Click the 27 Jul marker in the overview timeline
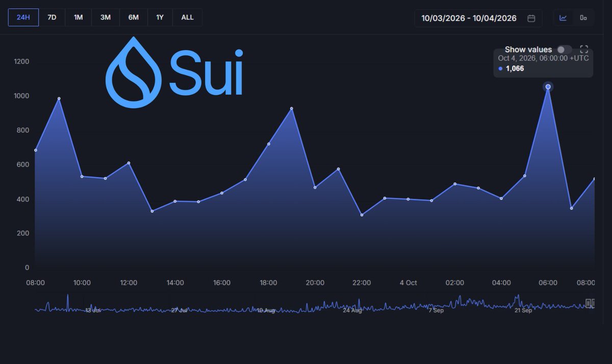This screenshot has width=612, height=364. pyautogui.click(x=180, y=310)
